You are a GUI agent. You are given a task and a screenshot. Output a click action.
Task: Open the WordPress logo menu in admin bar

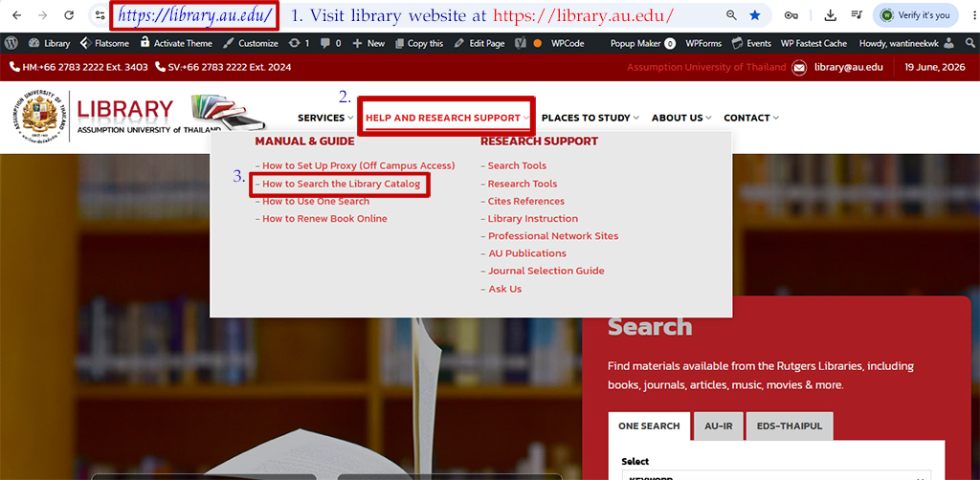11,43
